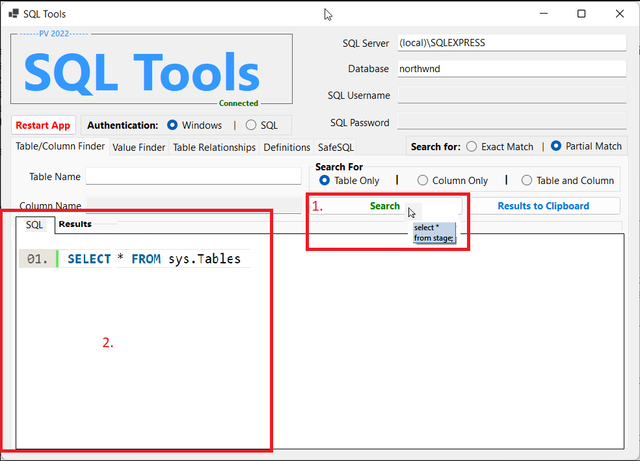Maximize the SQL Tools window
The image size is (640, 461).
tap(581, 13)
